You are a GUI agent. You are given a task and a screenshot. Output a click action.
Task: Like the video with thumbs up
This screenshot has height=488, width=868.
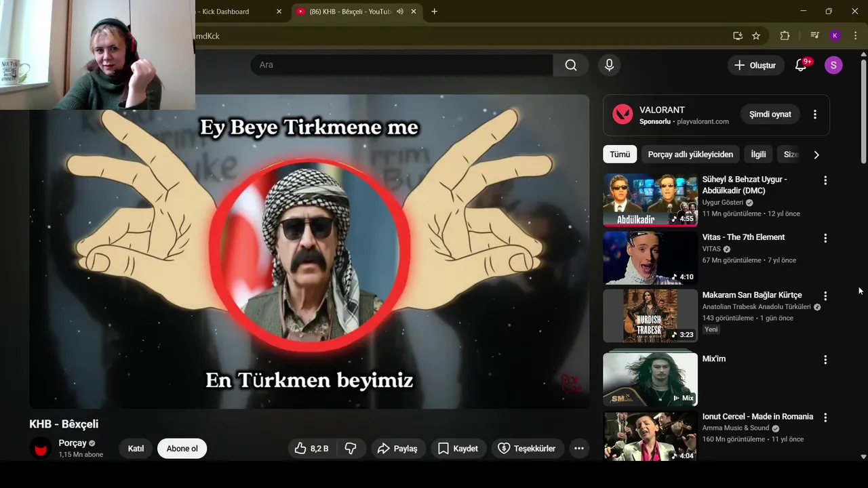311,449
